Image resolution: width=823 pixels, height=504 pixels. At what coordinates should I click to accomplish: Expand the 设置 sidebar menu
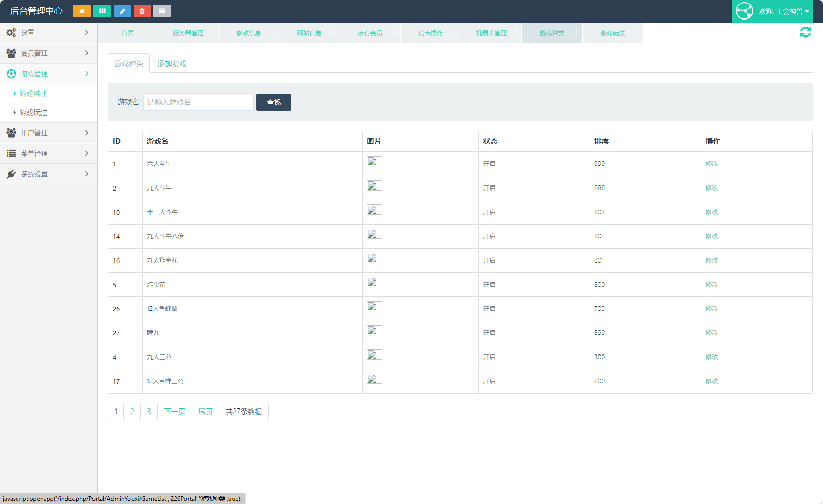(x=48, y=33)
